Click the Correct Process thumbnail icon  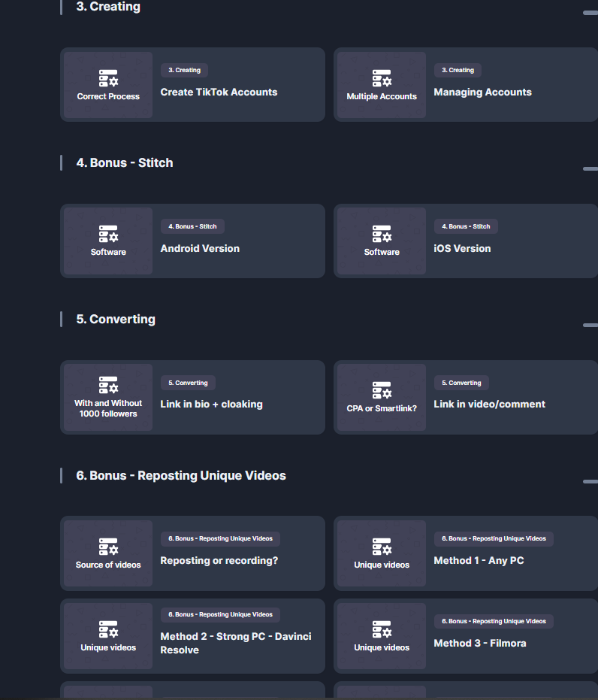coord(108,78)
